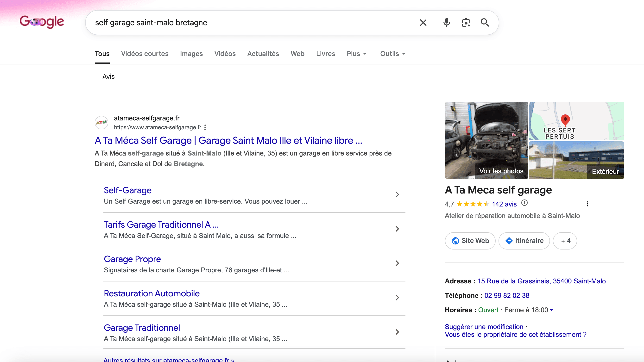644x362 pixels.
Task: Switch to the Images tab
Action: (x=191, y=54)
